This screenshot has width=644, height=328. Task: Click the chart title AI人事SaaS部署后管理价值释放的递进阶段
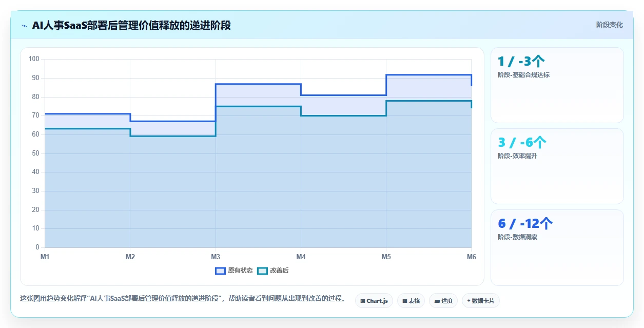(x=131, y=25)
